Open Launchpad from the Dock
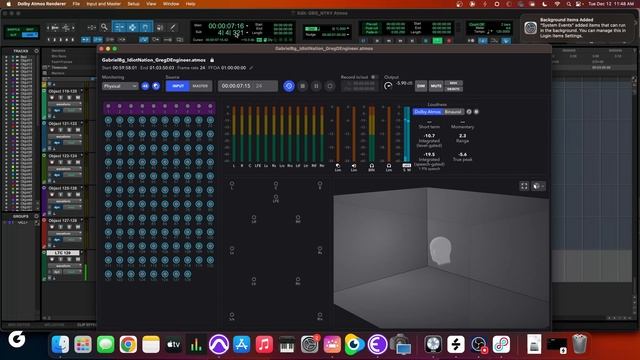The image size is (640, 360). tap(83, 344)
